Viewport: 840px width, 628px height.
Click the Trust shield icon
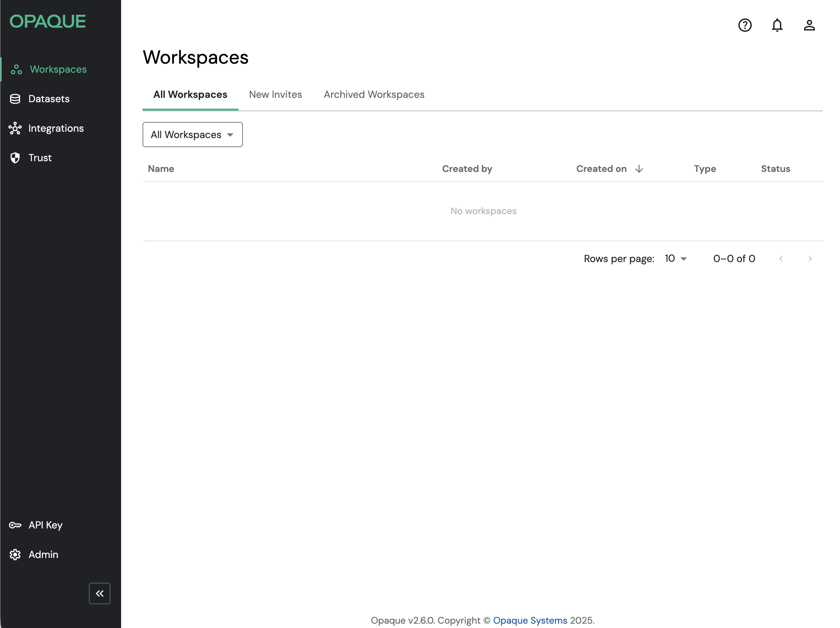[x=15, y=158]
